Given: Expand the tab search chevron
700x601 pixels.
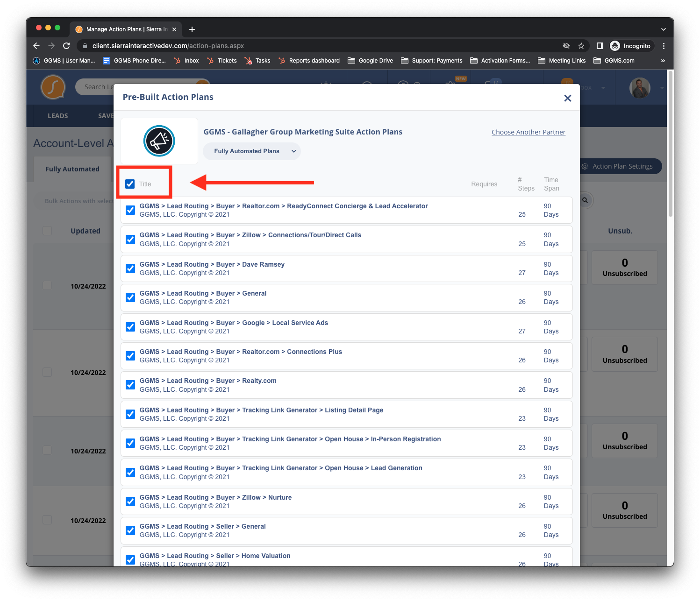Looking at the screenshot, I should click(x=663, y=29).
